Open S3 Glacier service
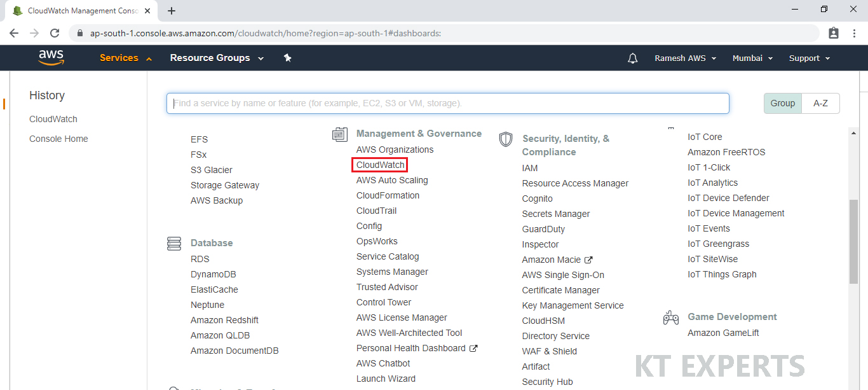Screen dimensions: 868x390 [x=212, y=170]
